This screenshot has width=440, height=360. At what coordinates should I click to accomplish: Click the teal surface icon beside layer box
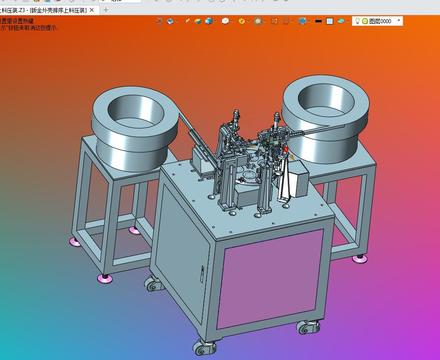coord(341,21)
